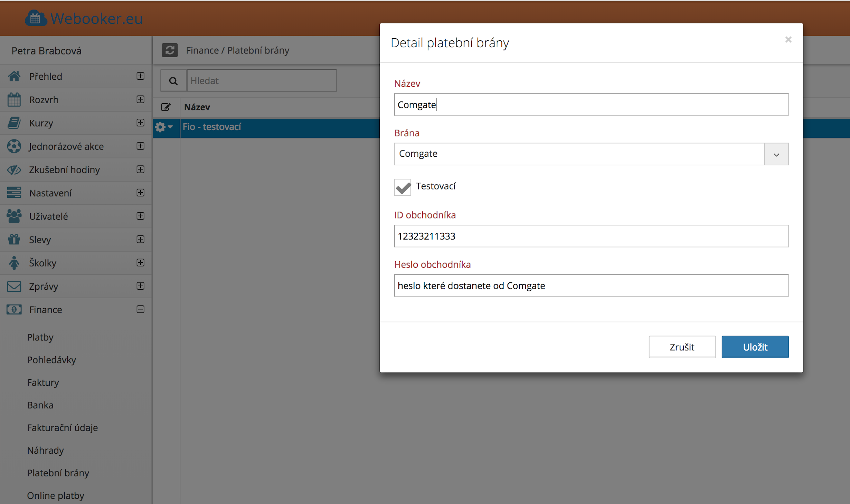Click the Zrušit button

(682, 347)
